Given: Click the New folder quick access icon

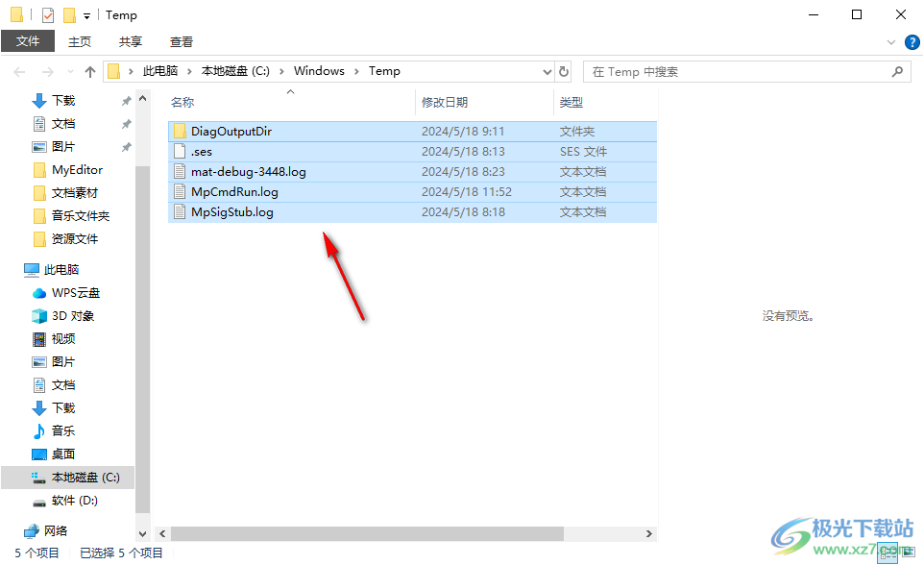Looking at the screenshot, I should click(x=69, y=14).
